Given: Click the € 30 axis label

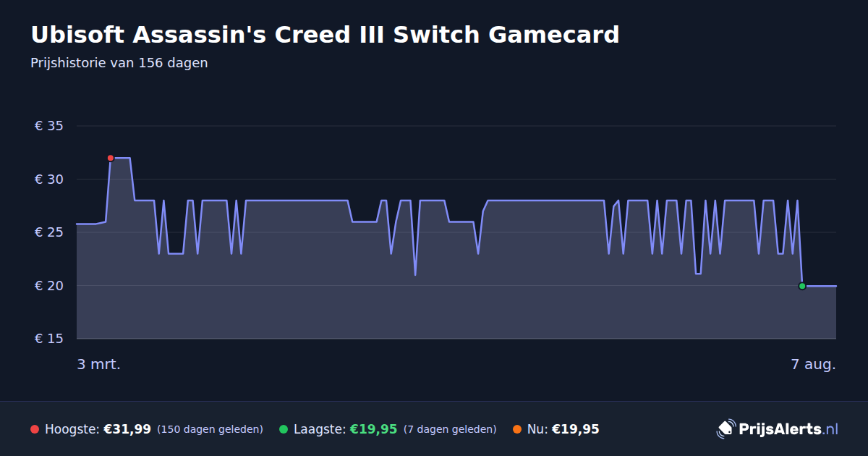Looking at the screenshot, I should [49, 180].
